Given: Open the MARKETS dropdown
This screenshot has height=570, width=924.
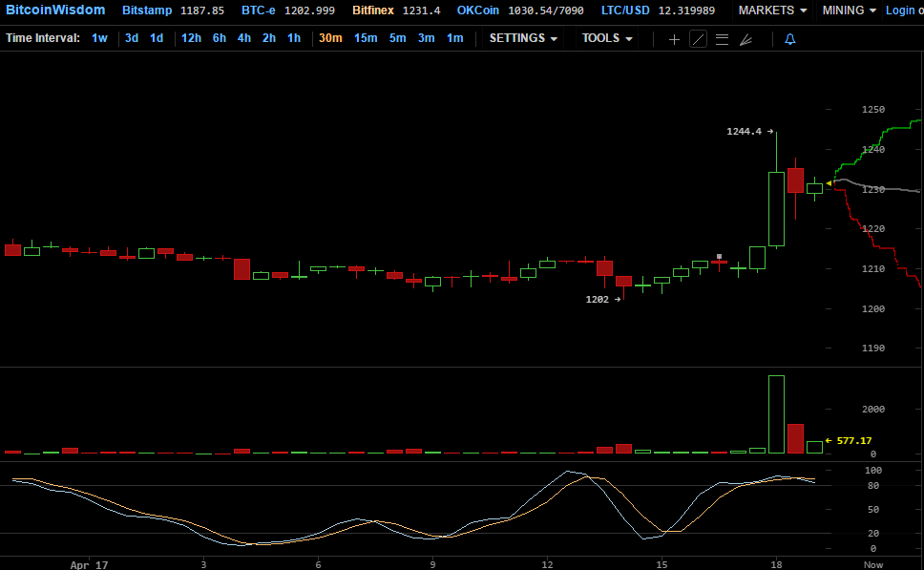Looking at the screenshot, I should (772, 11).
